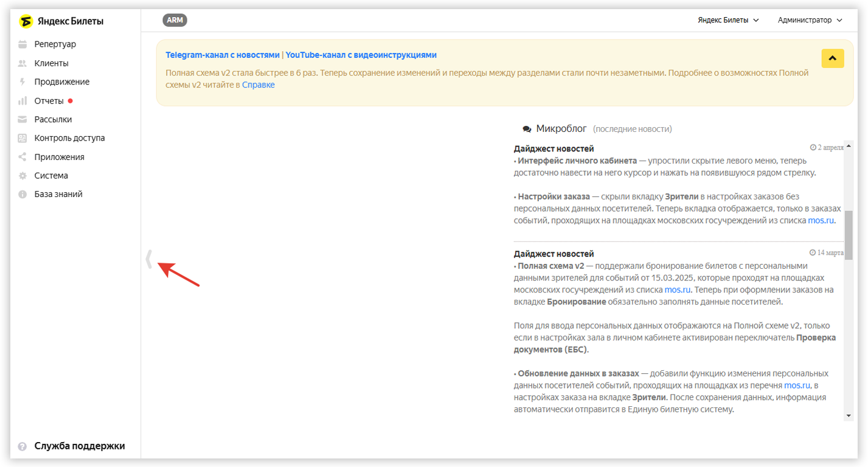Click the Приложения share icon
Screen dimensions: 868x467
(23, 157)
